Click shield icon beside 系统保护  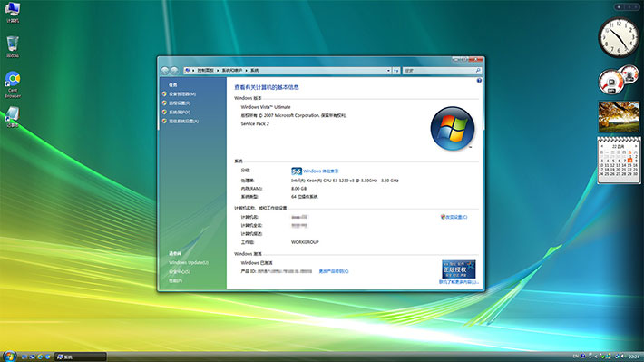(x=164, y=113)
